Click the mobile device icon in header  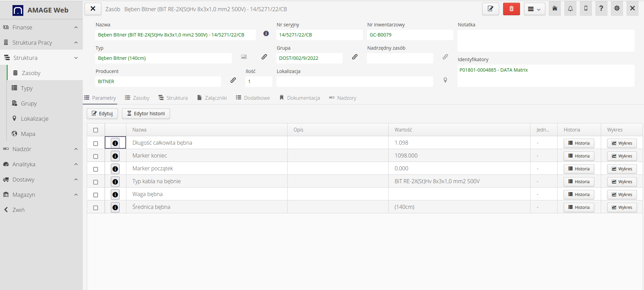pos(586,9)
